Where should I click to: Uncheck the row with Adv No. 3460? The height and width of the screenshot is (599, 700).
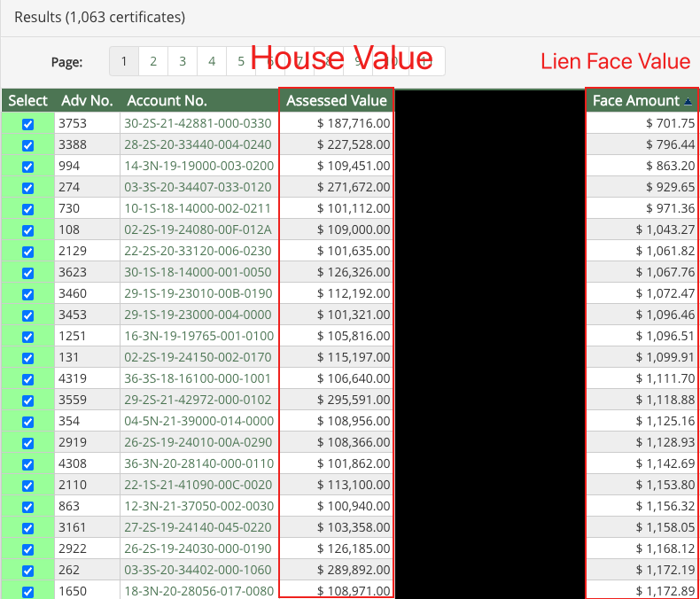click(27, 294)
